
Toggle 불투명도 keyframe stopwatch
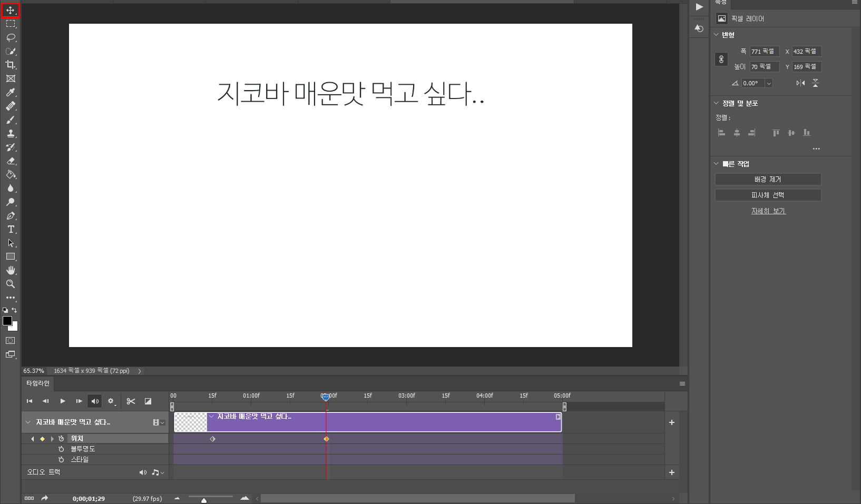61,449
